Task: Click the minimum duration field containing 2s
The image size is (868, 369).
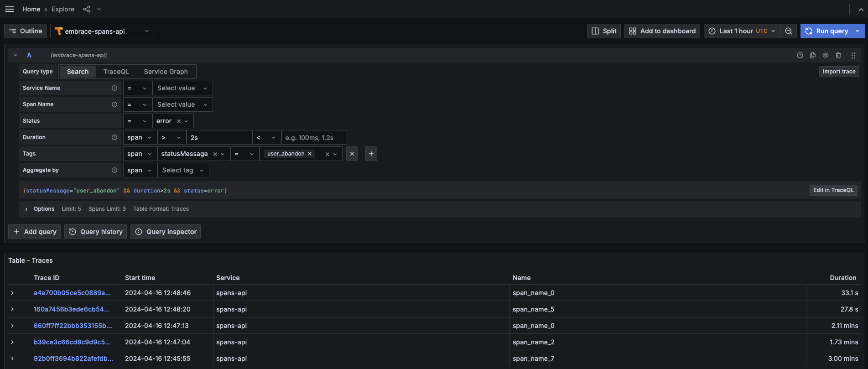Action: coord(219,137)
